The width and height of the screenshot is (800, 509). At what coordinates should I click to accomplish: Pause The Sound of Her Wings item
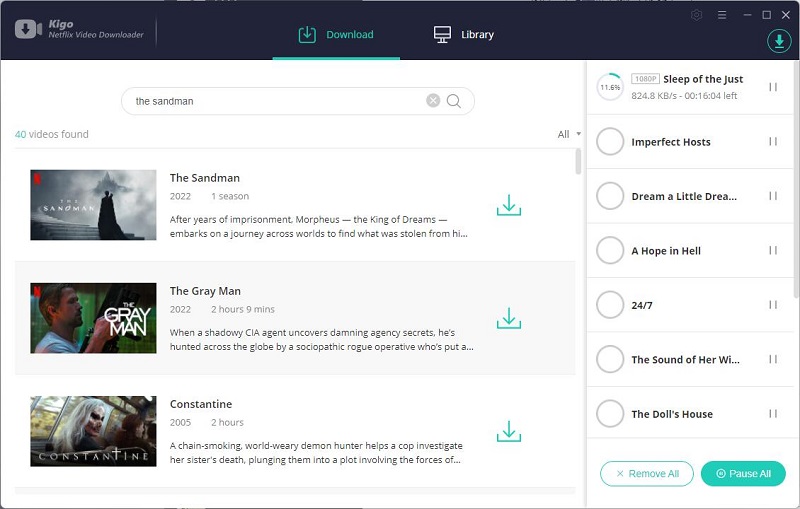(x=773, y=359)
